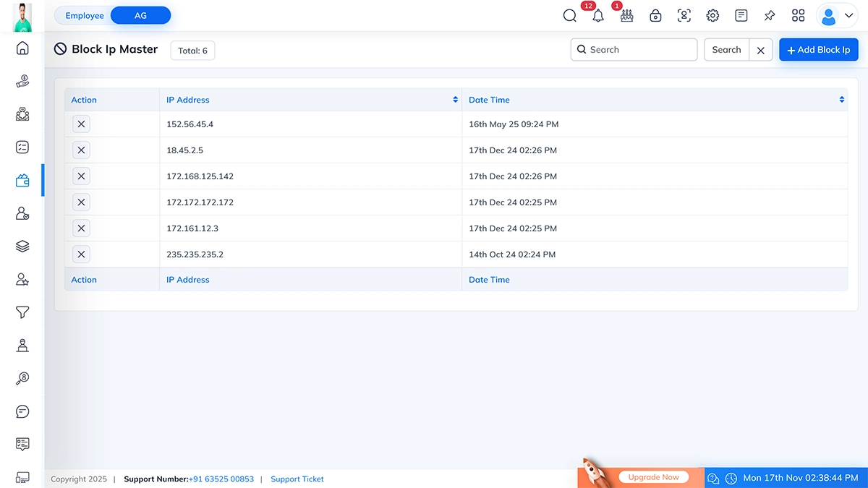868x488 pixels.
Task: Select the AG toggle option
Action: [140, 16]
